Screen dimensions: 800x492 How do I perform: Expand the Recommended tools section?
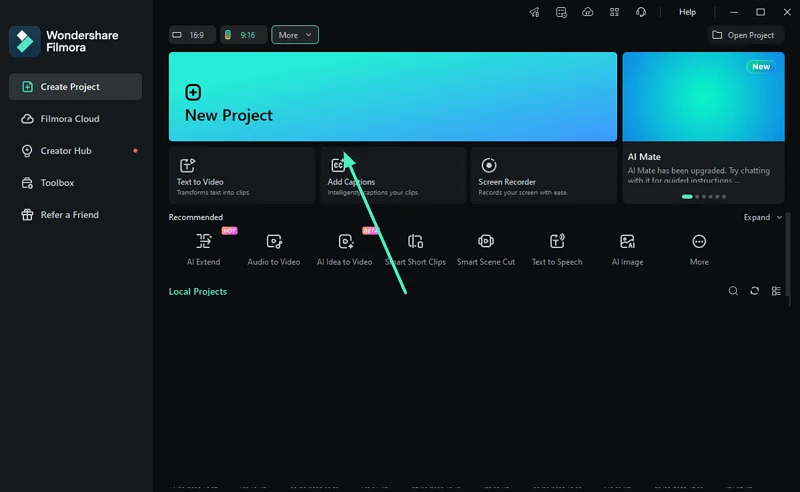763,217
